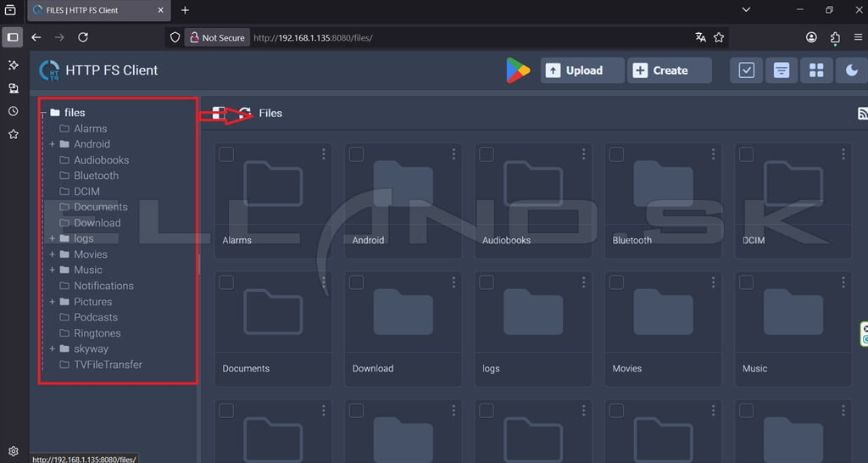This screenshot has width=868, height=463.
Task: Select the FILES | HTTP FS Client tab
Action: click(98, 10)
